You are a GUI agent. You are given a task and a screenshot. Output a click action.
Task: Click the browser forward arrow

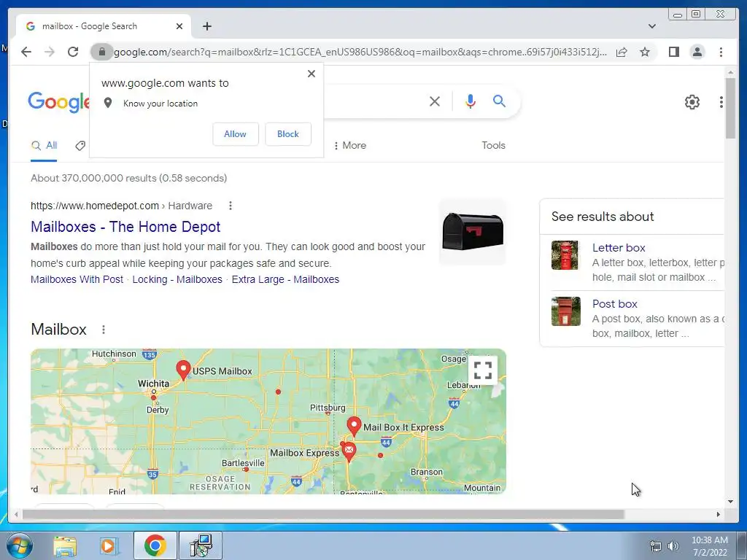pos(50,52)
